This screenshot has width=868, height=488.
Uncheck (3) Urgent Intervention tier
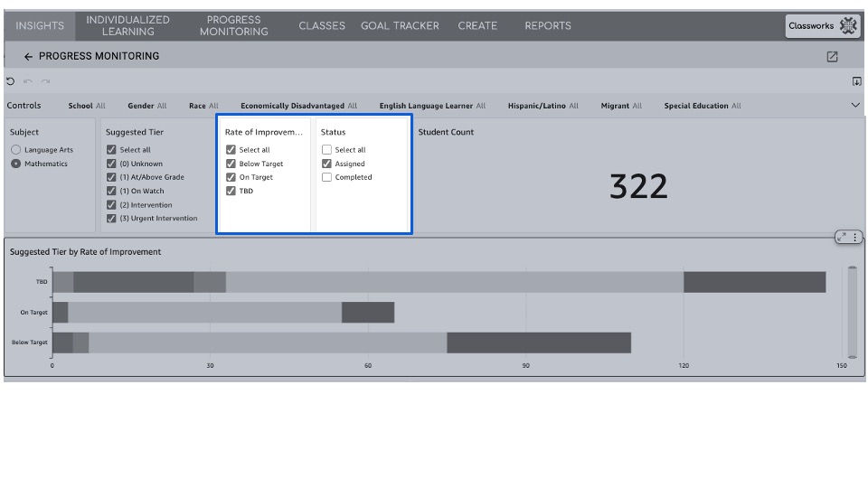(x=111, y=218)
